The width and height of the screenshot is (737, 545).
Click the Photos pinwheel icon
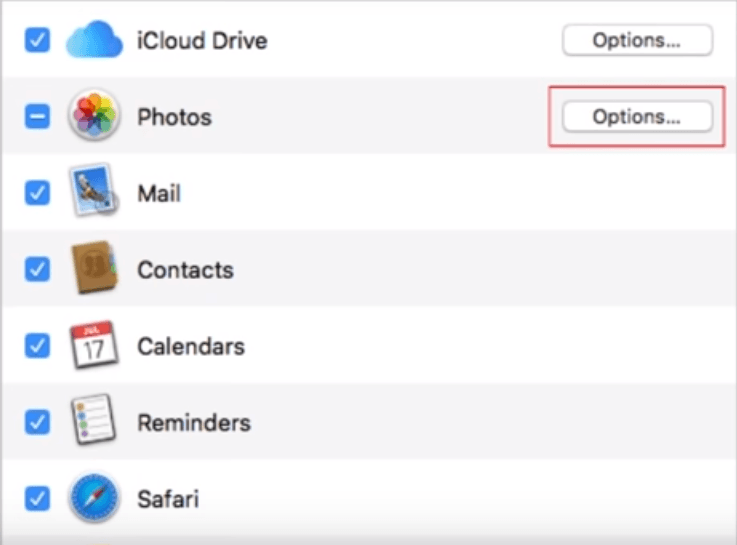pyautogui.click(x=94, y=117)
